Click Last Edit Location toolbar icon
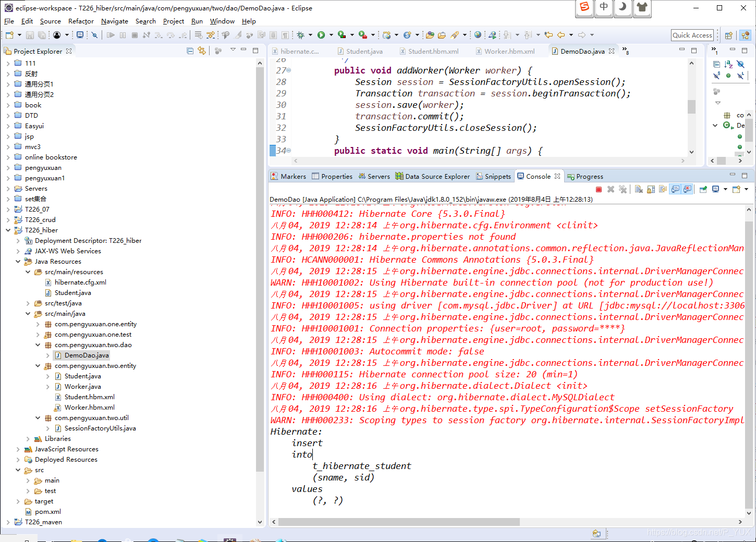Image resolution: width=756 pixels, height=542 pixels. [548, 35]
